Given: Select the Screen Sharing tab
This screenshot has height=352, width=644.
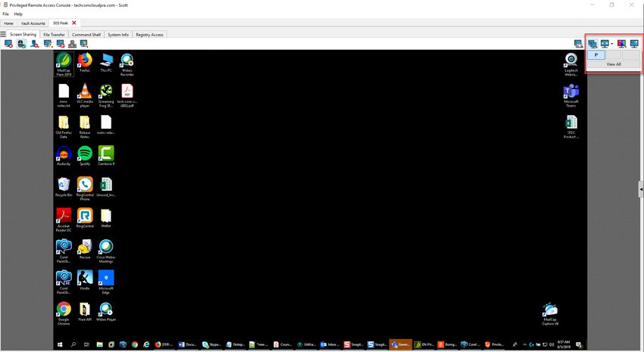Looking at the screenshot, I should 23,35.
